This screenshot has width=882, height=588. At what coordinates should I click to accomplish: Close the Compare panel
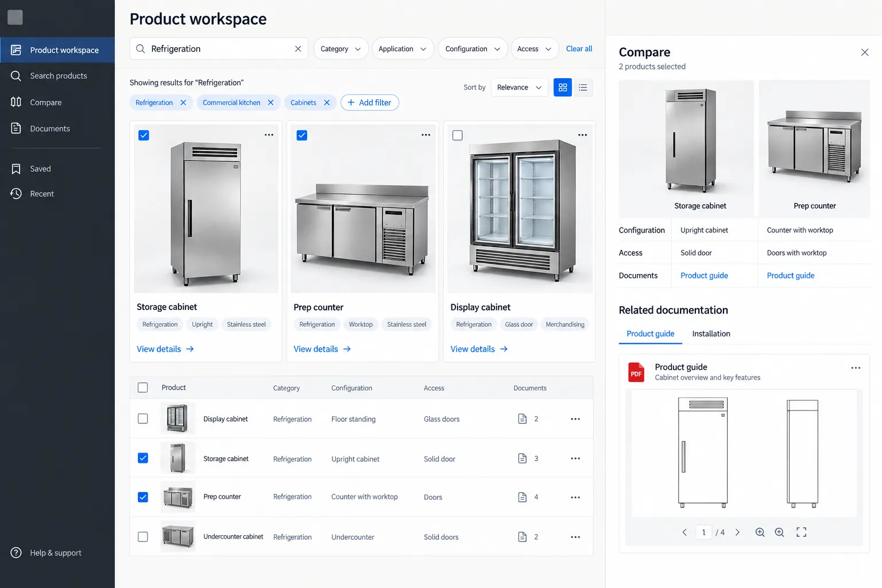(865, 52)
